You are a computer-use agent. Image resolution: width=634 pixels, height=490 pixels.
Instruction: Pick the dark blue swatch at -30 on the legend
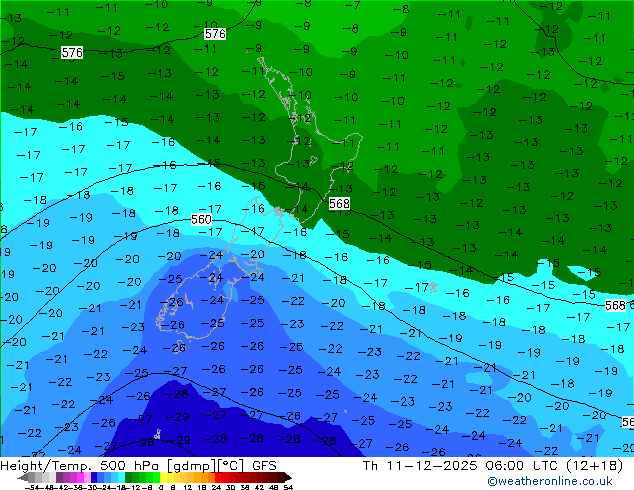(94, 477)
